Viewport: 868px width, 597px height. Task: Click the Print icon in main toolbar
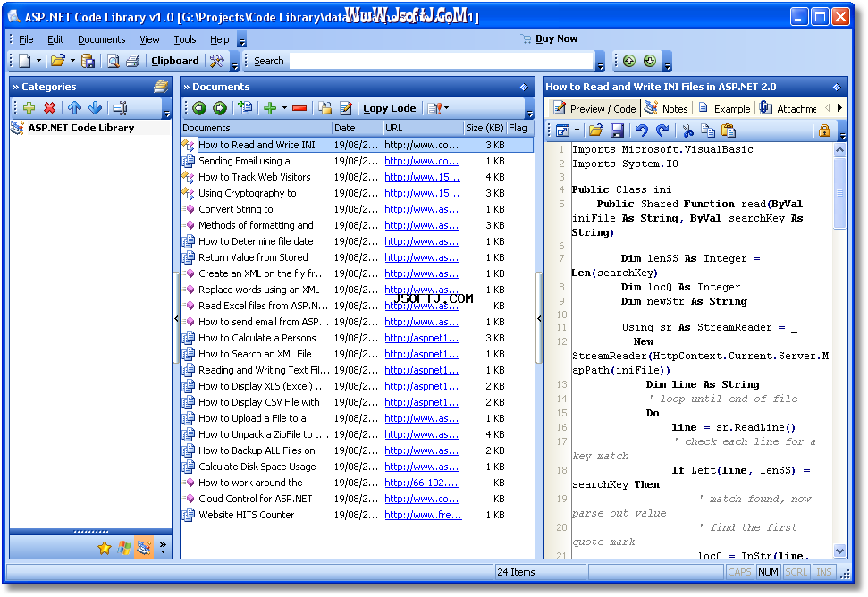coord(133,61)
